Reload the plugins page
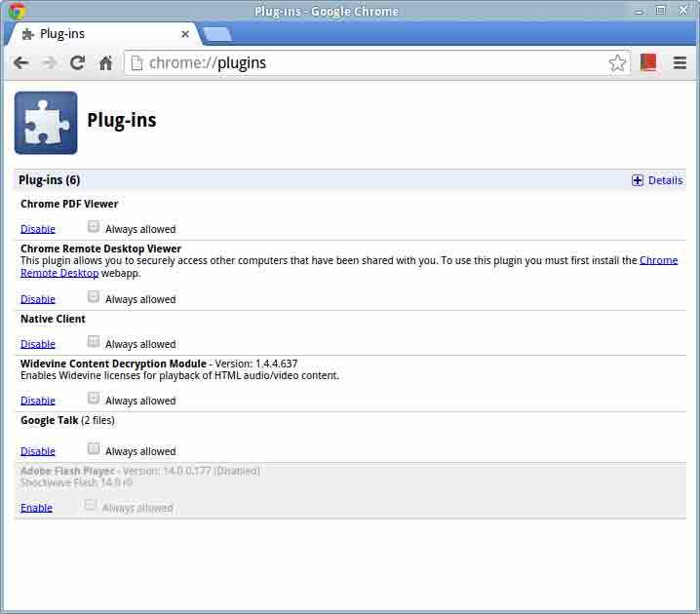700x614 pixels. (78, 63)
